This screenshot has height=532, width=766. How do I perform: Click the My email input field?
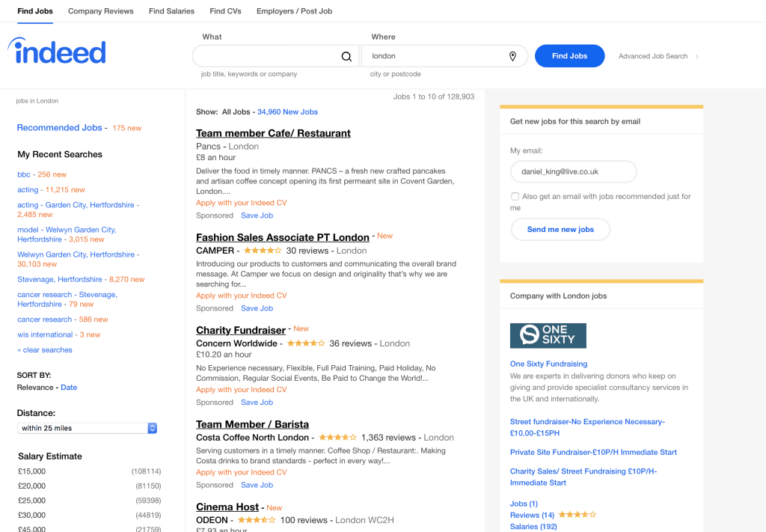(x=574, y=172)
